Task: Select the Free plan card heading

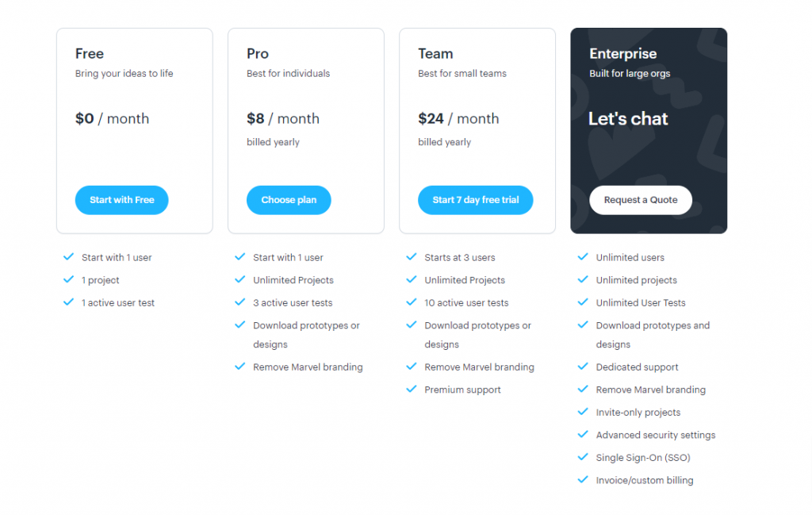Action: [89, 54]
